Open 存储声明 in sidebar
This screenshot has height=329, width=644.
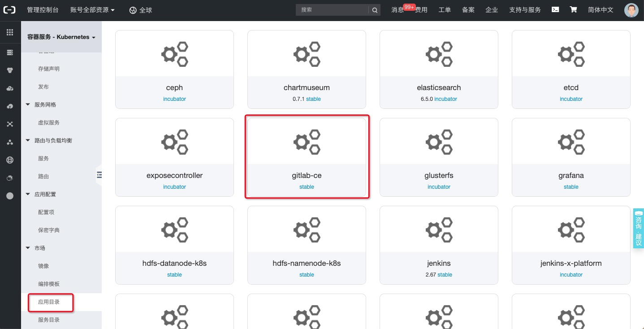tap(49, 69)
